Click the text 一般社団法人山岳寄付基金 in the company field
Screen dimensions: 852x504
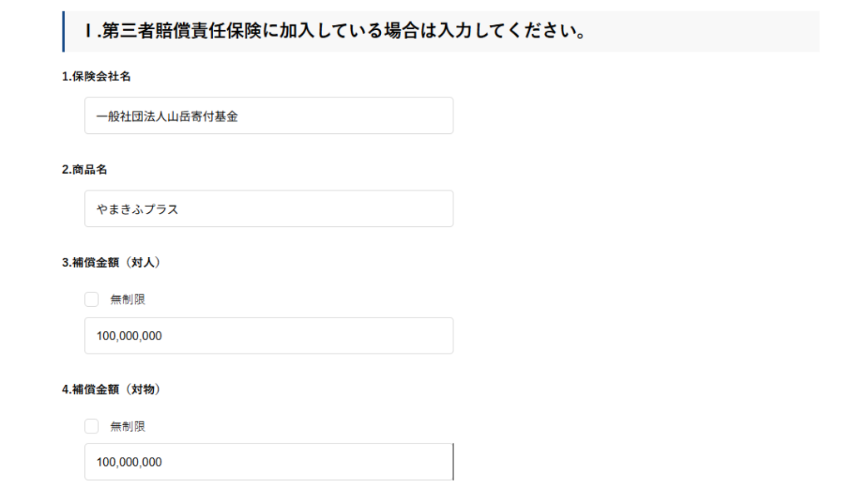167,116
